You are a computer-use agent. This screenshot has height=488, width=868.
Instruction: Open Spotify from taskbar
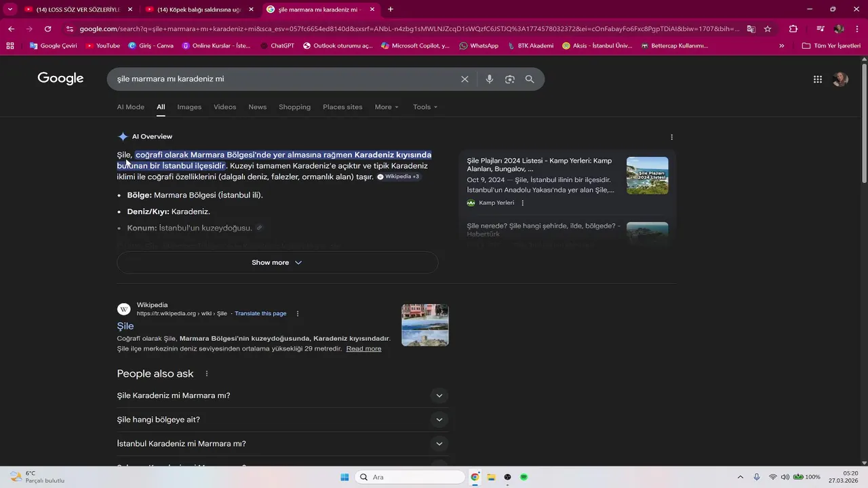coord(524,477)
